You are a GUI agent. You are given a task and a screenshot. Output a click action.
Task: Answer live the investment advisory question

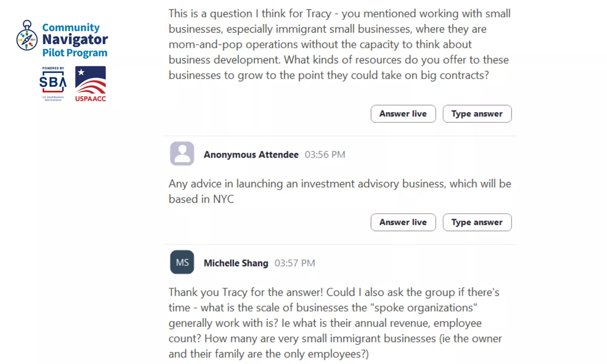tap(403, 222)
